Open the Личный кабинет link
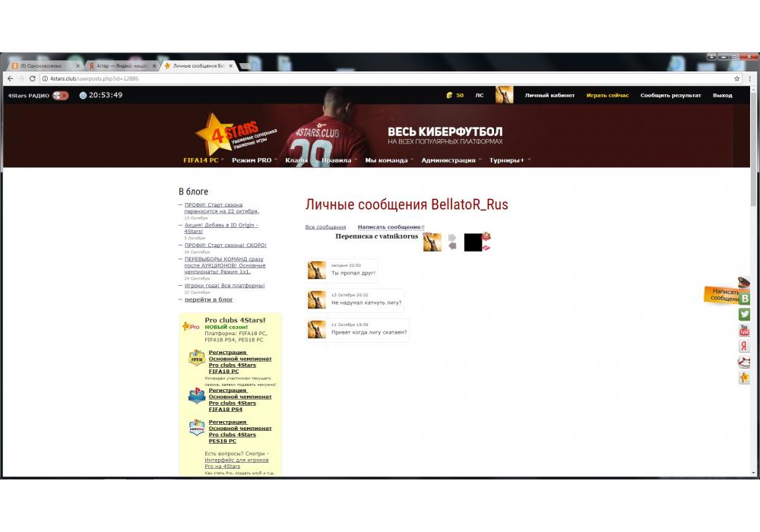Screen dimensions: 760x532 (549, 95)
